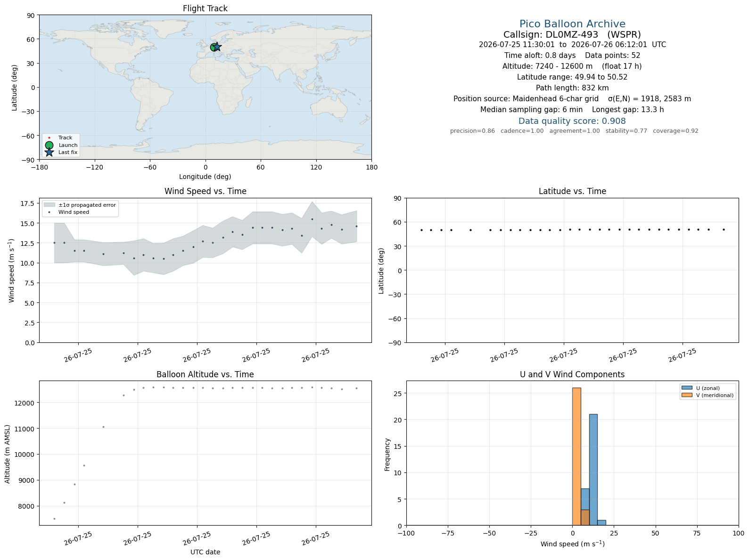Click the "Wind Speed vs. Time" title

205,191
